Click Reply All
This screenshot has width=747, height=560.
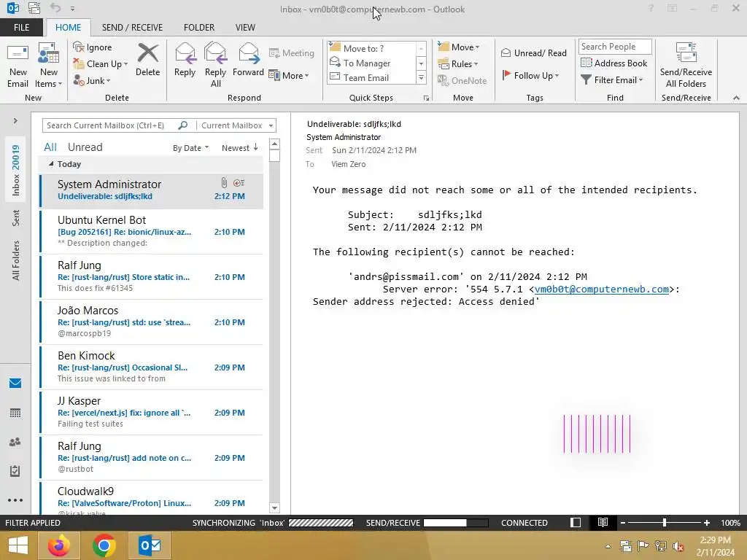click(x=215, y=65)
